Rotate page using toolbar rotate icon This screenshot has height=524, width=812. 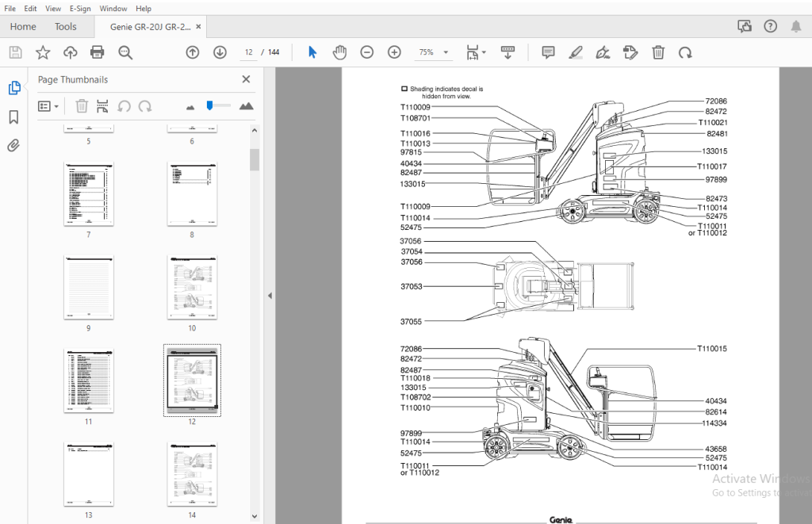click(x=685, y=52)
